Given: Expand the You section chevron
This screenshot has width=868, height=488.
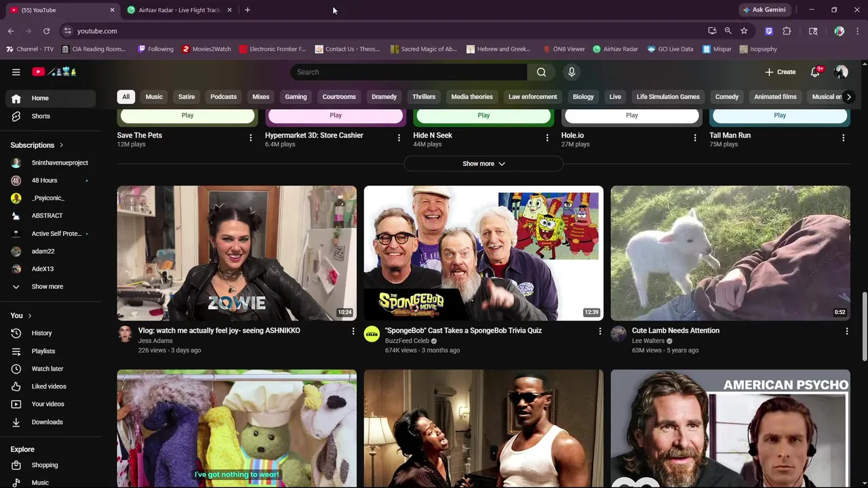Looking at the screenshot, I should point(30,316).
